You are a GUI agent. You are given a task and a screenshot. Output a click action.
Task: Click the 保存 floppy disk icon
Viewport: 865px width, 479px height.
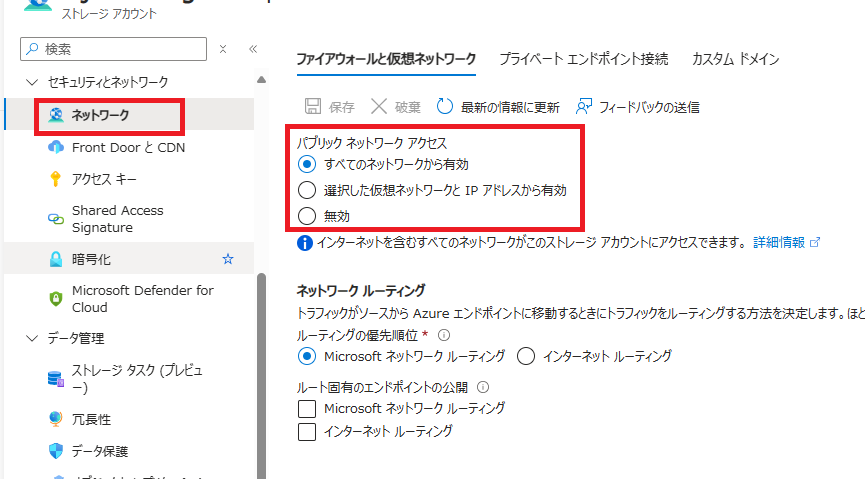[x=313, y=106]
